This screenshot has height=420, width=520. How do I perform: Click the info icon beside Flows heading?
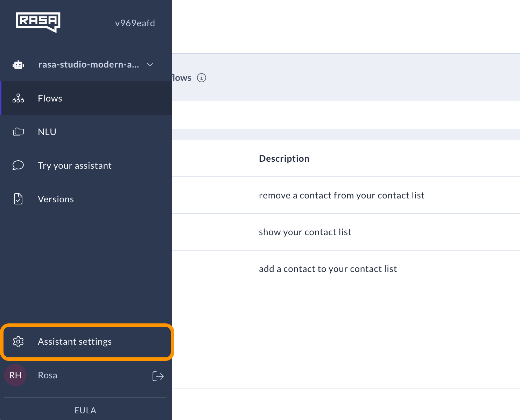click(x=202, y=78)
